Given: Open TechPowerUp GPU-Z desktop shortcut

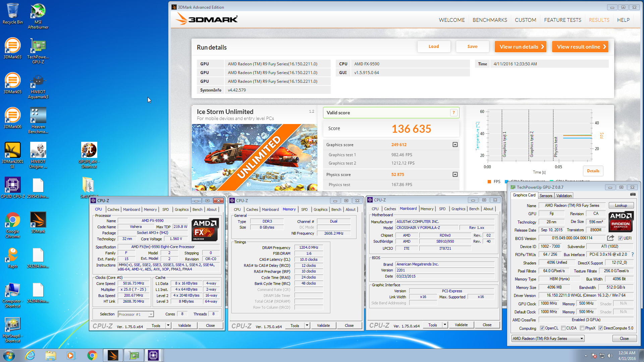Looking at the screenshot, I should (x=38, y=51).
